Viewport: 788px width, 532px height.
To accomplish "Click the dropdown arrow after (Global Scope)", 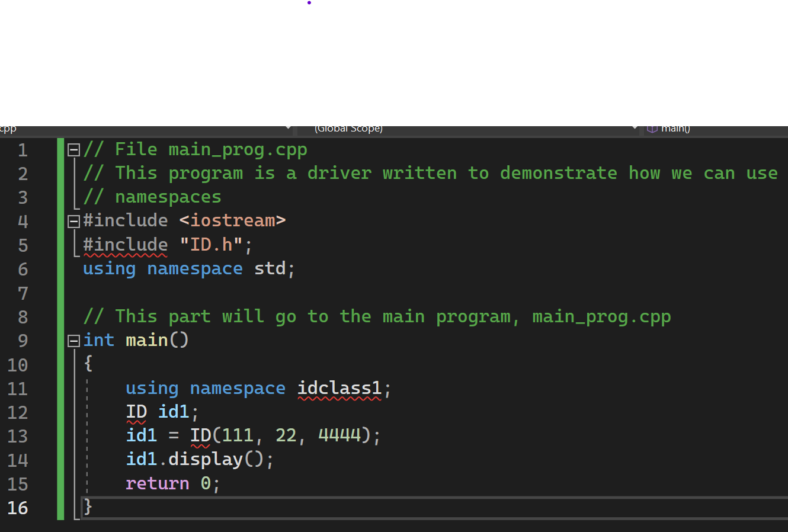I will pyautogui.click(x=635, y=128).
